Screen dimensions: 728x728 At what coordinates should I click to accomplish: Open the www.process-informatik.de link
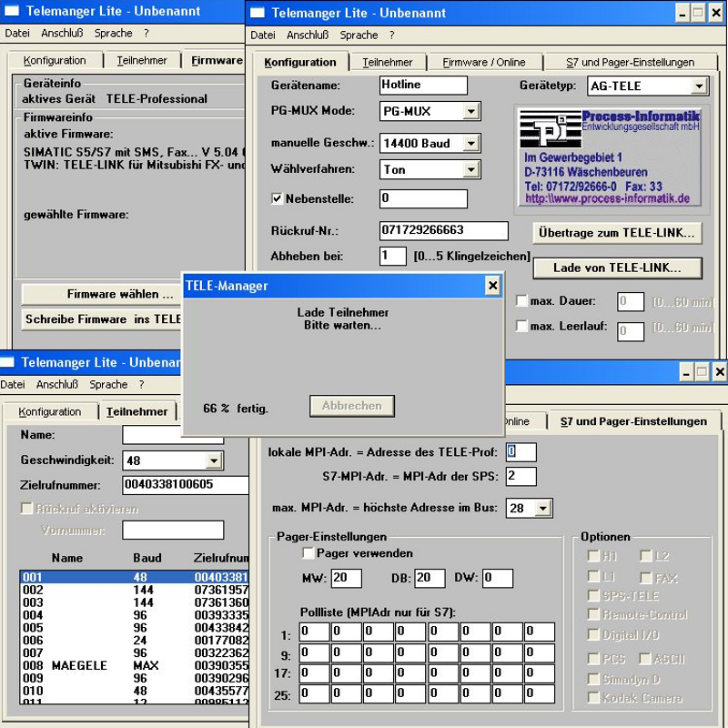click(607, 198)
